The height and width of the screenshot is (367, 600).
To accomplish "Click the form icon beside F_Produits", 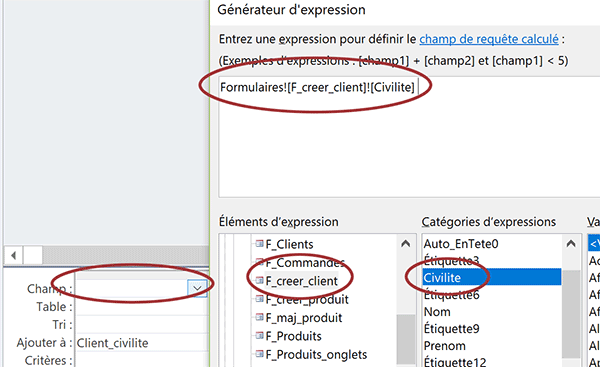I will coord(259,336).
